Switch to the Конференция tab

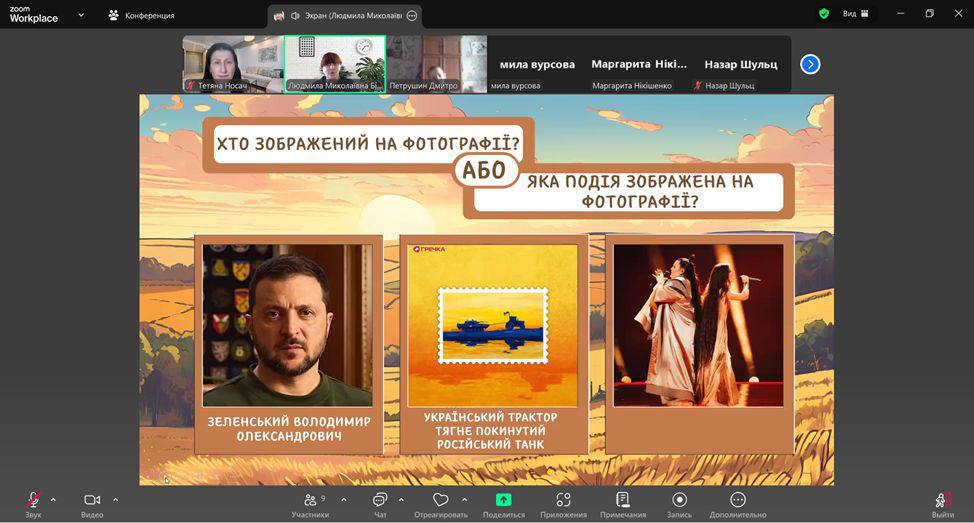pos(141,15)
